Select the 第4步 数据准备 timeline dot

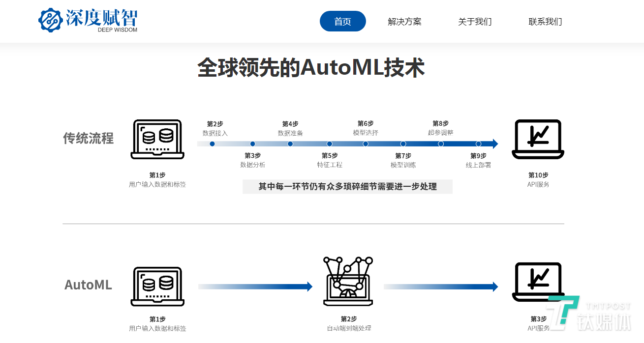click(290, 144)
